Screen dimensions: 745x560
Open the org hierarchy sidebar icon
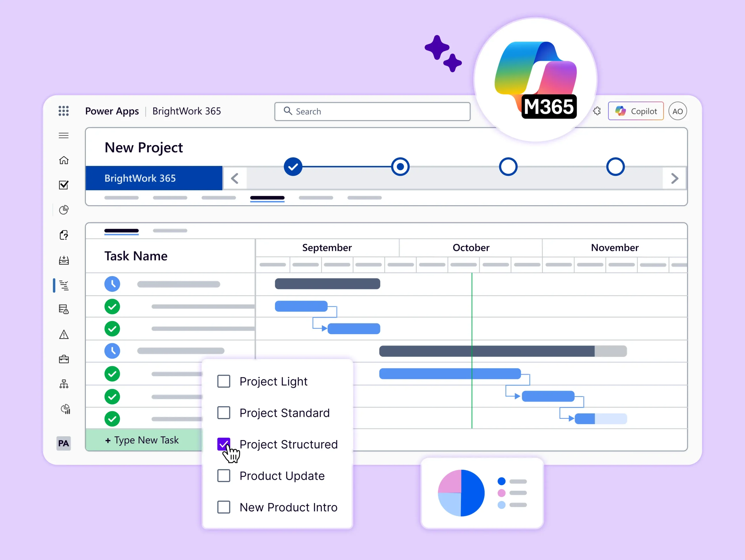[x=64, y=384]
